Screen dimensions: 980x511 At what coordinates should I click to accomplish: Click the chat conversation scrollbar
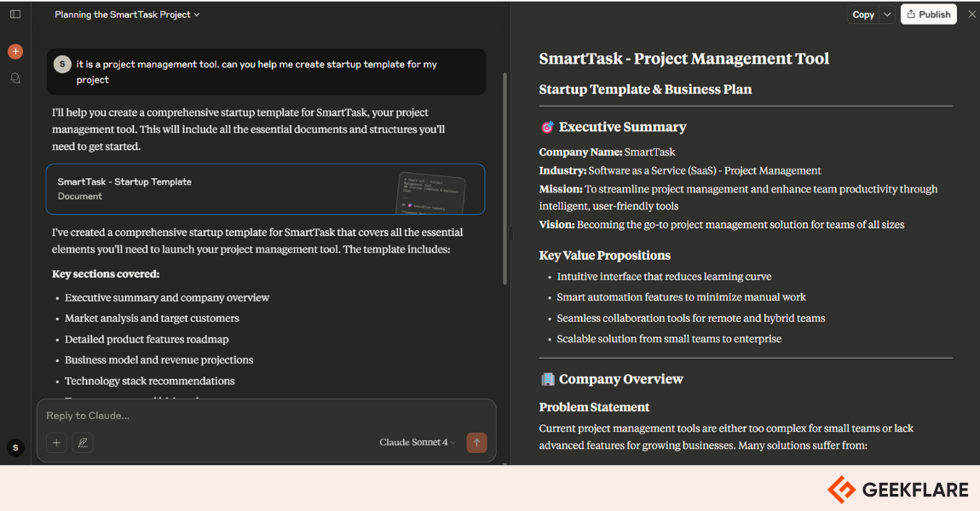tap(504, 180)
